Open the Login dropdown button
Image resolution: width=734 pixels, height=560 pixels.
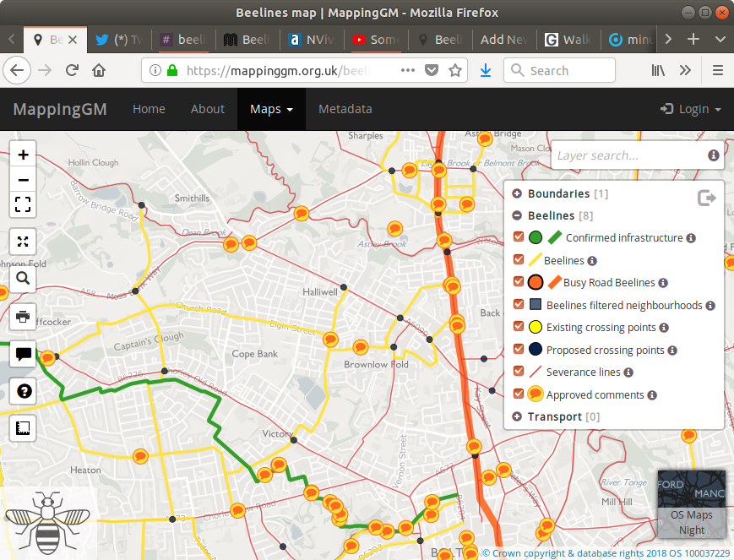pyautogui.click(x=692, y=109)
